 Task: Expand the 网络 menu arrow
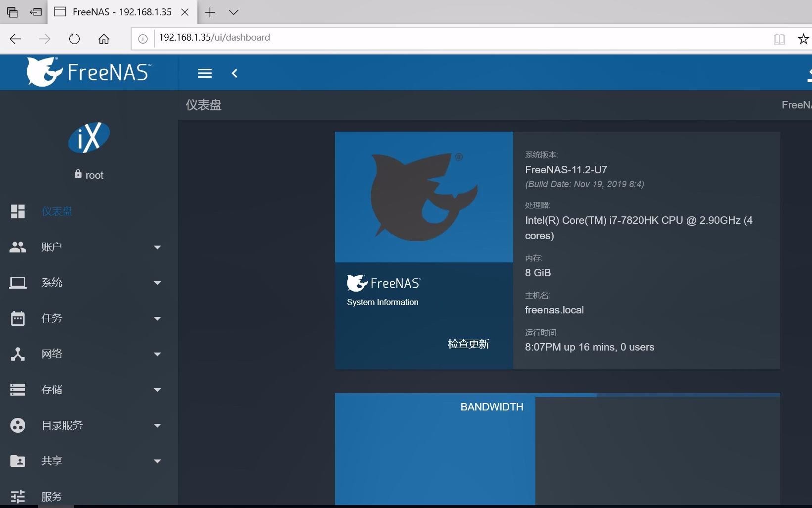(x=157, y=354)
